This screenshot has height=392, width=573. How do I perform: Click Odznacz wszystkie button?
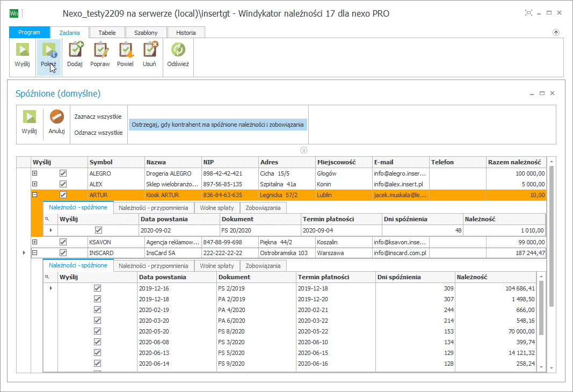98,133
